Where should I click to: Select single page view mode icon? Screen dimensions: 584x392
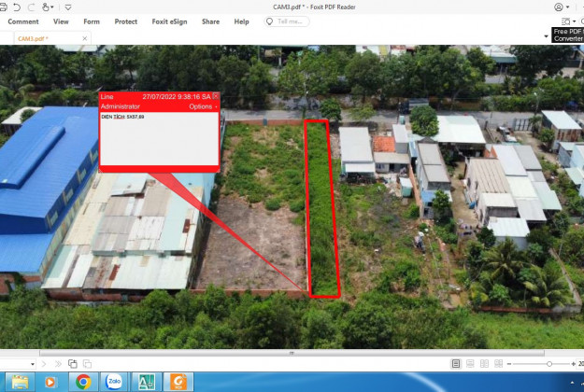(456, 364)
